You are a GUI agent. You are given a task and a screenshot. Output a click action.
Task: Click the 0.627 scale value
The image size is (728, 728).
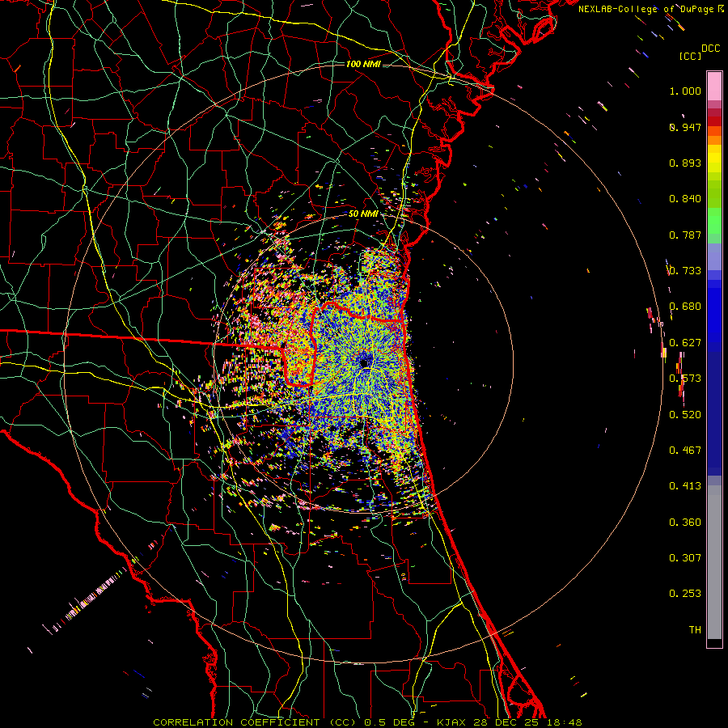pyautogui.click(x=685, y=343)
